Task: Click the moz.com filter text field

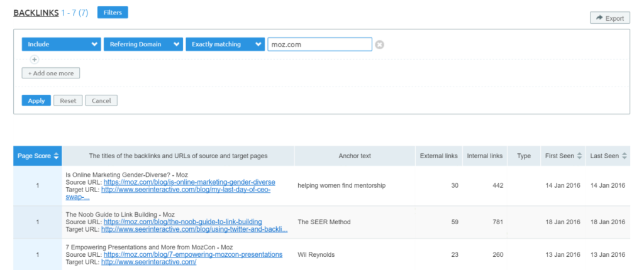Action: click(x=319, y=45)
